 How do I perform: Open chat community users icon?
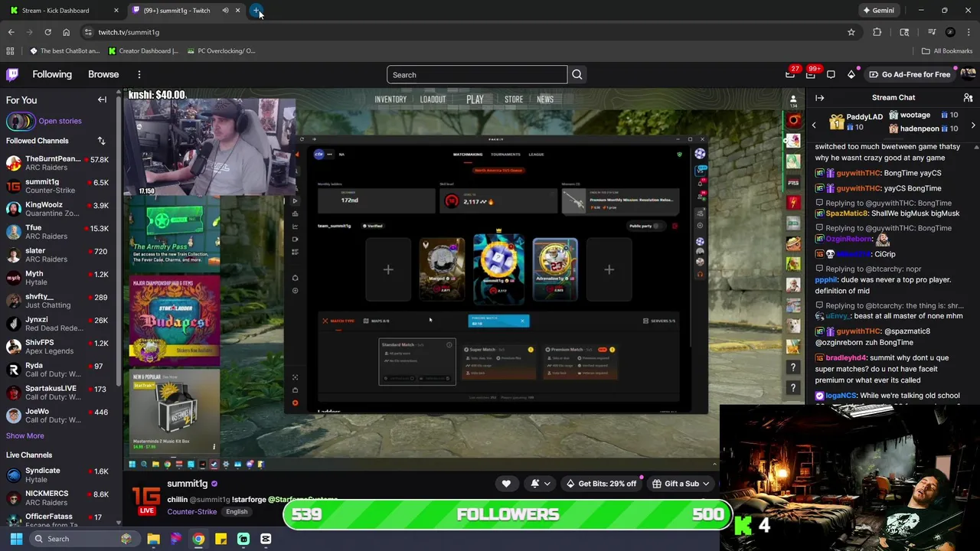click(968, 98)
